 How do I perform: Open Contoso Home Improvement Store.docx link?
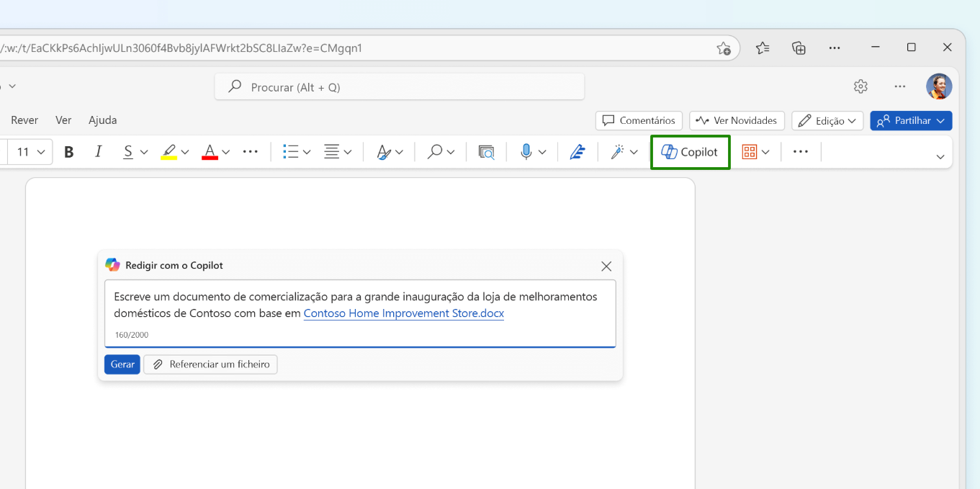[x=404, y=313]
